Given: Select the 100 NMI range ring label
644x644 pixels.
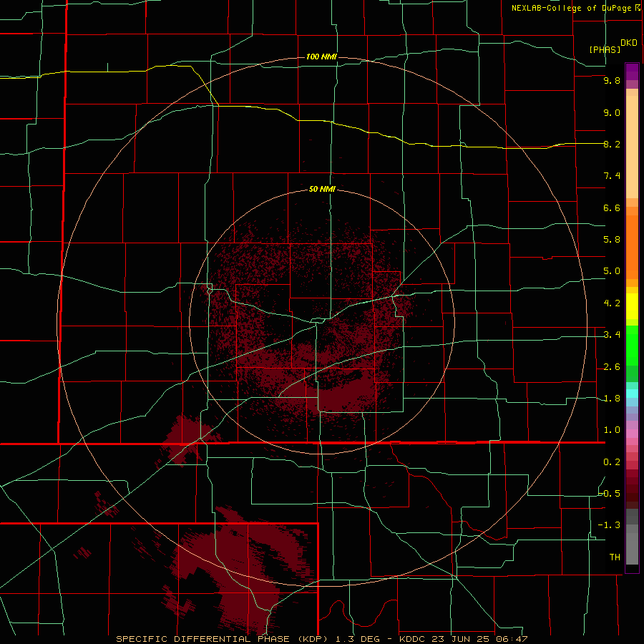Looking at the screenshot, I should [x=321, y=57].
